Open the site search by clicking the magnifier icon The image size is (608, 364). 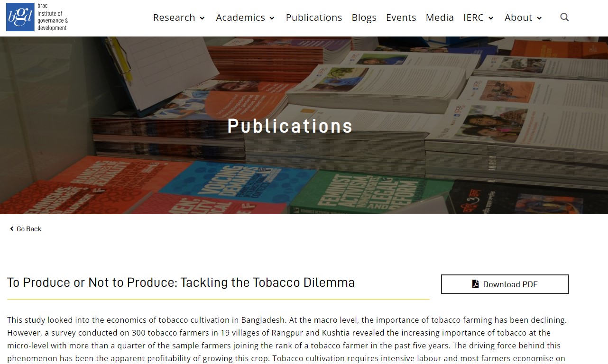click(564, 17)
